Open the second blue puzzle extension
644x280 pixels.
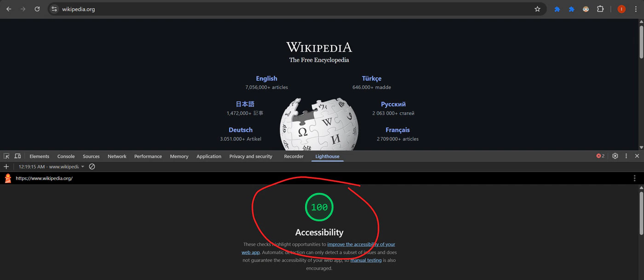point(571,9)
